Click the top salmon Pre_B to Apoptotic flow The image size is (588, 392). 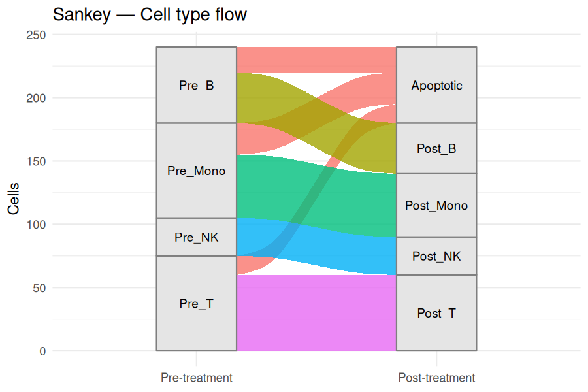tap(316, 59)
